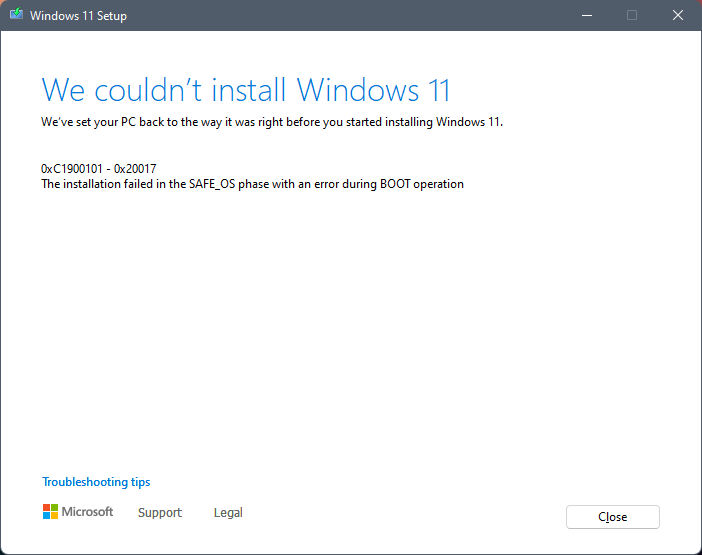
Task: Open the Legal link
Action: pyautogui.click(x=228, y=512)
